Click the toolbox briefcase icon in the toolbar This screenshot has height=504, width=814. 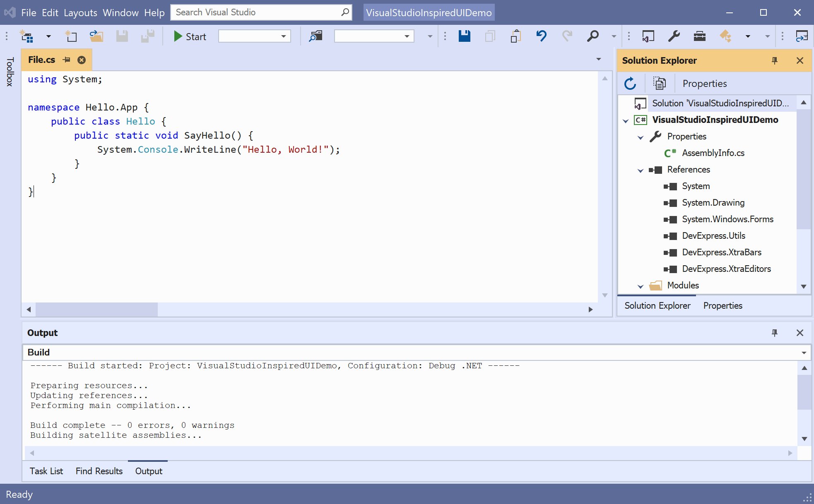699,36
